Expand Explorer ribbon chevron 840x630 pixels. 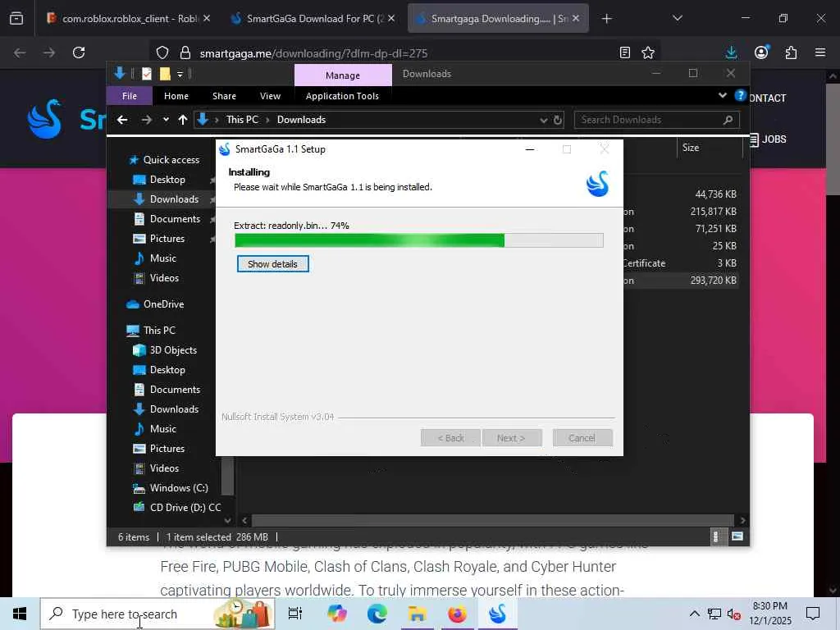pyautogui.click(x=723, y=95)
